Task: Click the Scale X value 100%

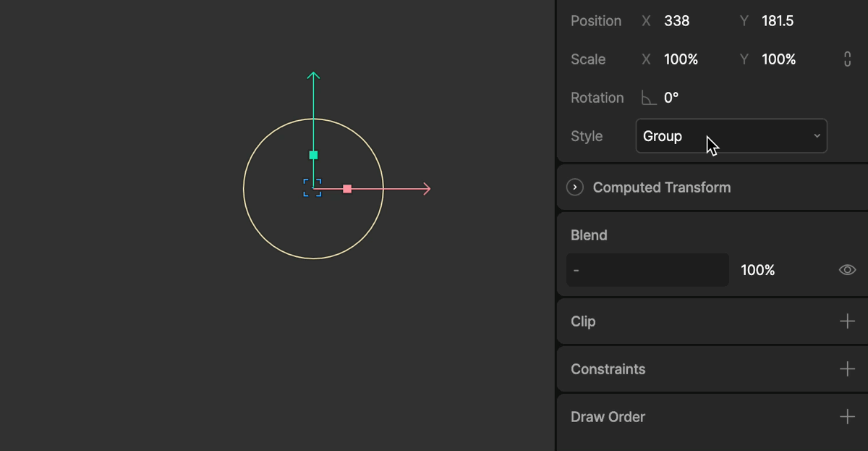Action: tap(681, 59)
